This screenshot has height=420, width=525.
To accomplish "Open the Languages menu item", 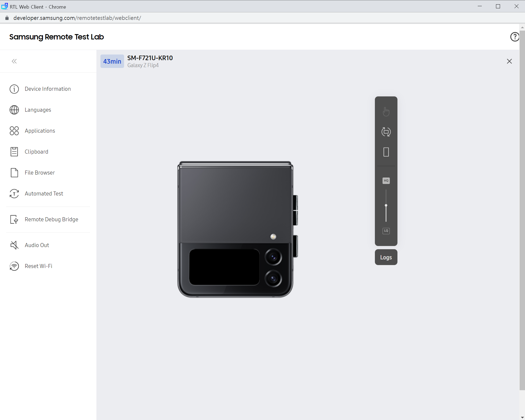I will coord(38,110).
